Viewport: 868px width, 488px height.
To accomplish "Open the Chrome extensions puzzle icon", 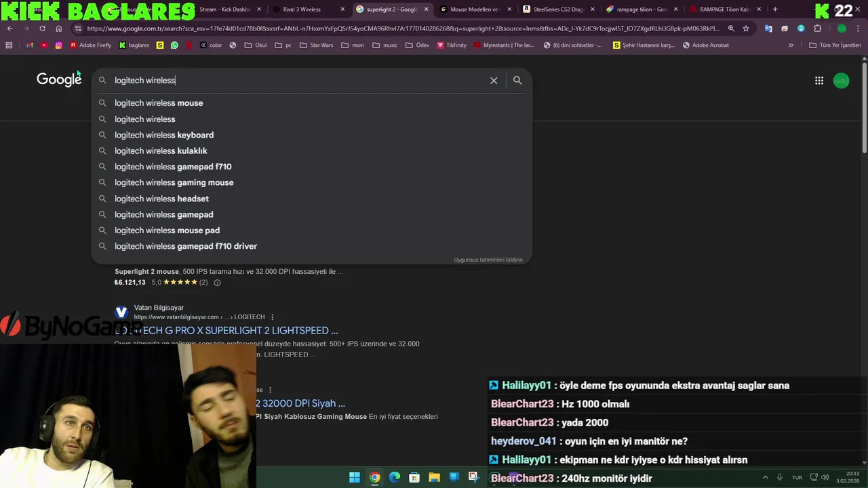I will pos(817,28).
